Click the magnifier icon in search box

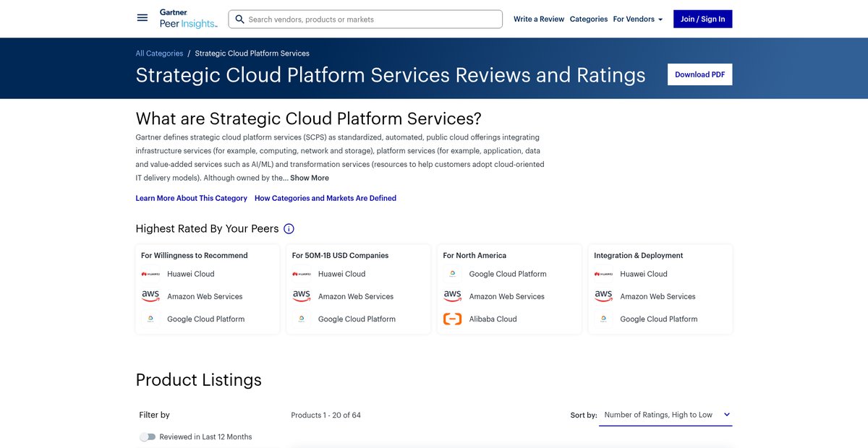239,20
